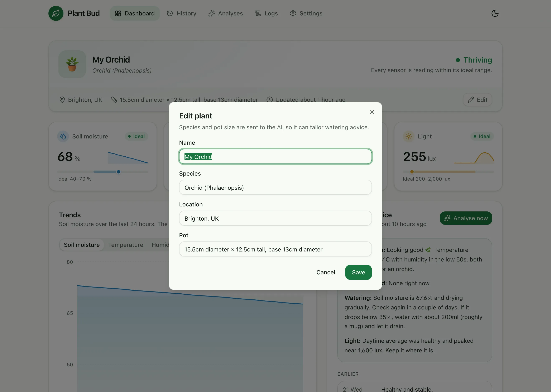
Task: Click the ruler icon next to pot dimensions
Action: 114,100
